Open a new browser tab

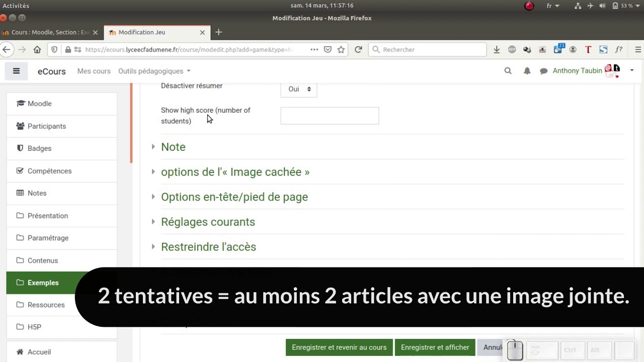[218, 32]
